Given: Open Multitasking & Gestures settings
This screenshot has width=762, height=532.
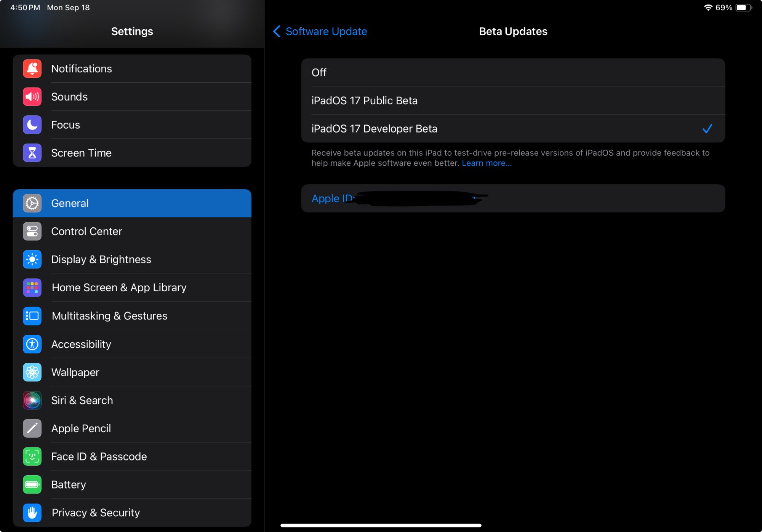Looking at the screenshot, I should (x=109, y=316).
